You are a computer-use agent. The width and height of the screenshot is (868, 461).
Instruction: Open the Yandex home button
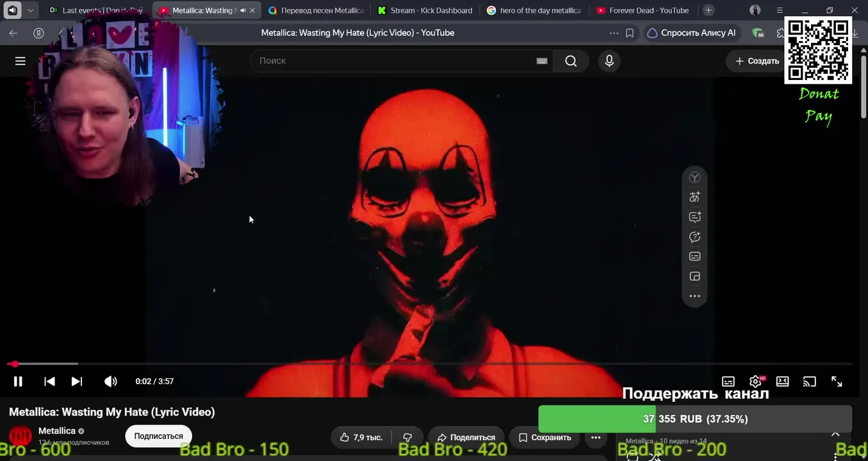click(x=38, y=33)
